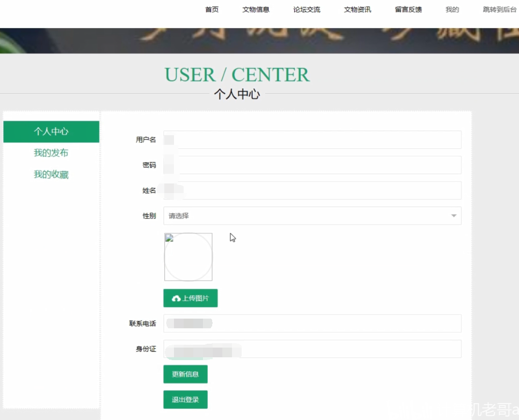Click the 我的 navigation item
Viewport: 519px width, 420px height.
(452, 10)
